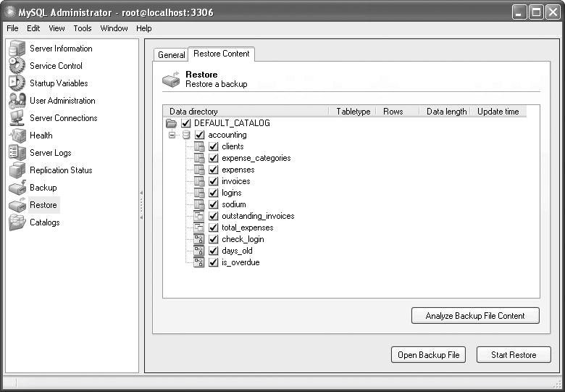Click the Restore drive icon in sidebar
This screenshot has height=392, width=565.
[17, 204]
